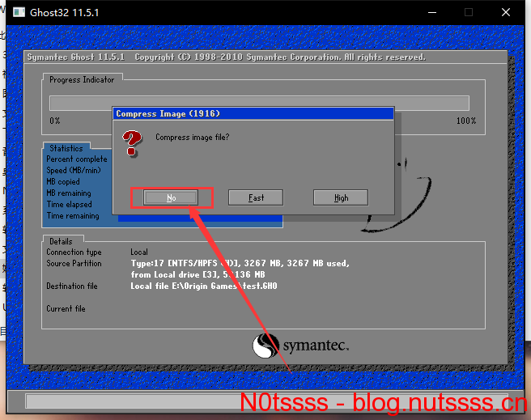Click the 'Compress image file?' message

point(192,137)
